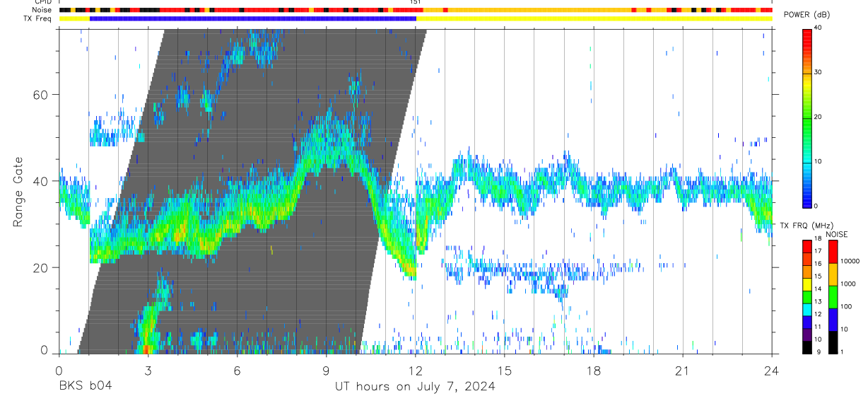The image size is (868, 401).
Task: Click the red top segment of NOISE colorbar
Action: pyautogui.click(x=833, y=252)
